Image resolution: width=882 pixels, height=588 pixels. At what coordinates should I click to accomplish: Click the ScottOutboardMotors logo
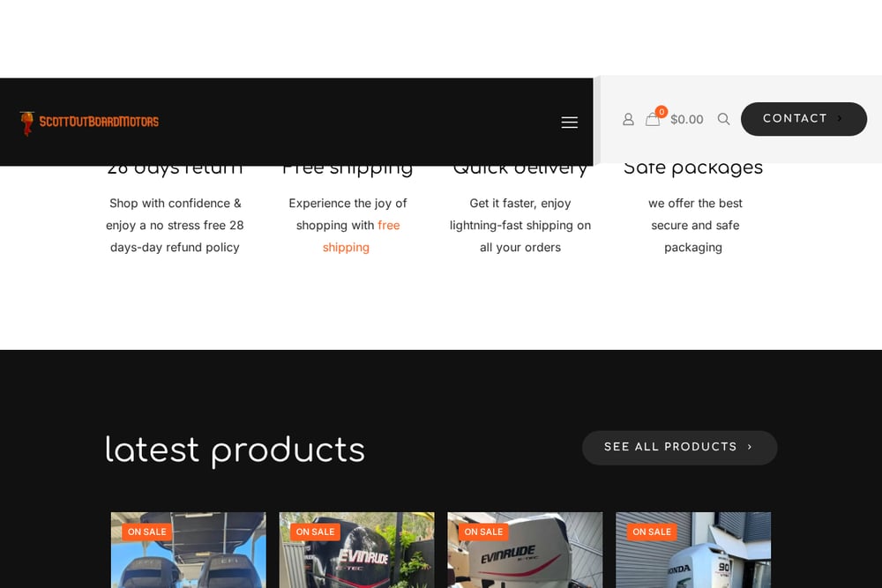click(89, 122)
